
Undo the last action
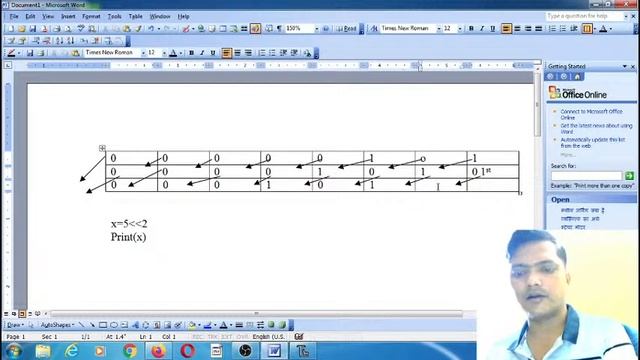(151, 29)
